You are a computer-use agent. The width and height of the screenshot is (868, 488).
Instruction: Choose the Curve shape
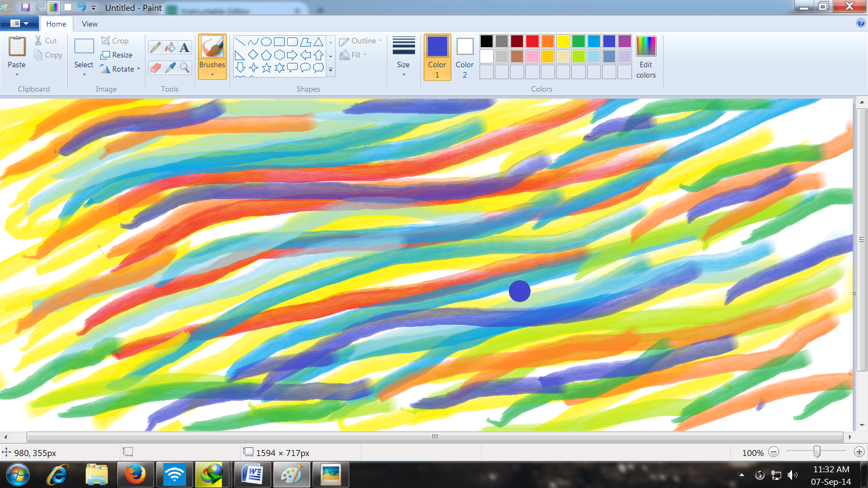(253, 42)
